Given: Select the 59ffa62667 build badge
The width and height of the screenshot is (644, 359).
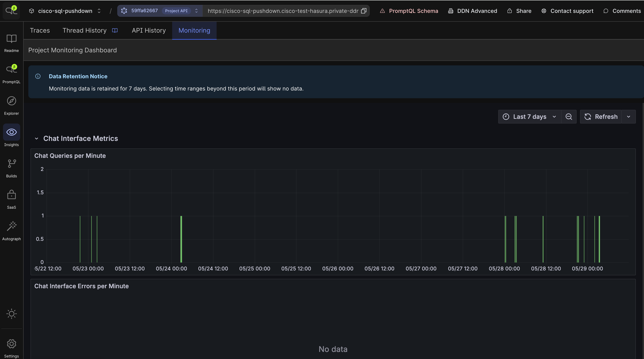Looking at the screenshot, I should [144, 11].
